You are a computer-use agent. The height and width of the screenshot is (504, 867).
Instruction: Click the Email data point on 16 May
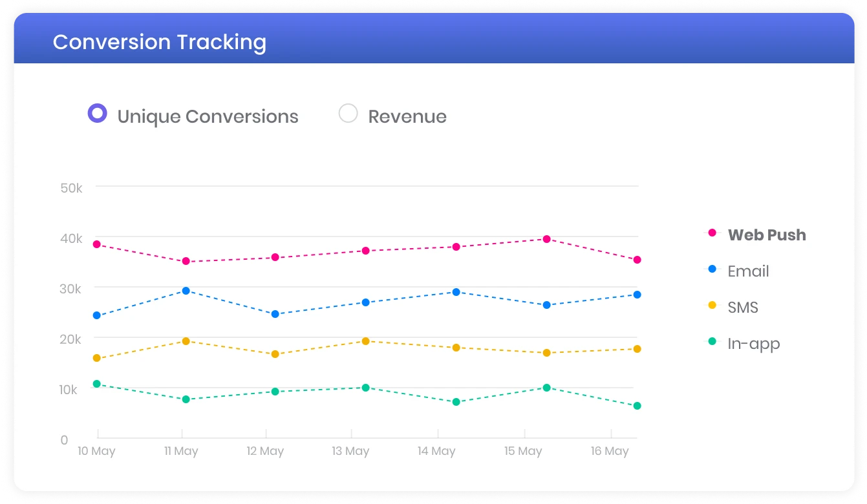coord(637,295)
